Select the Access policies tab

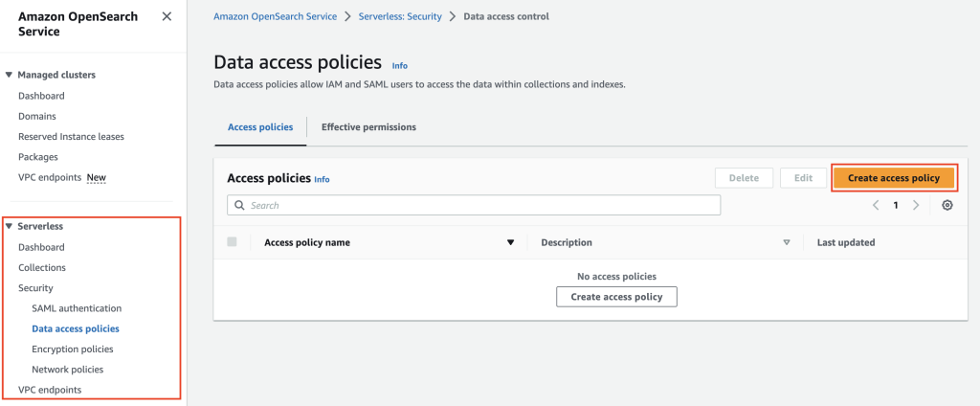260,126
